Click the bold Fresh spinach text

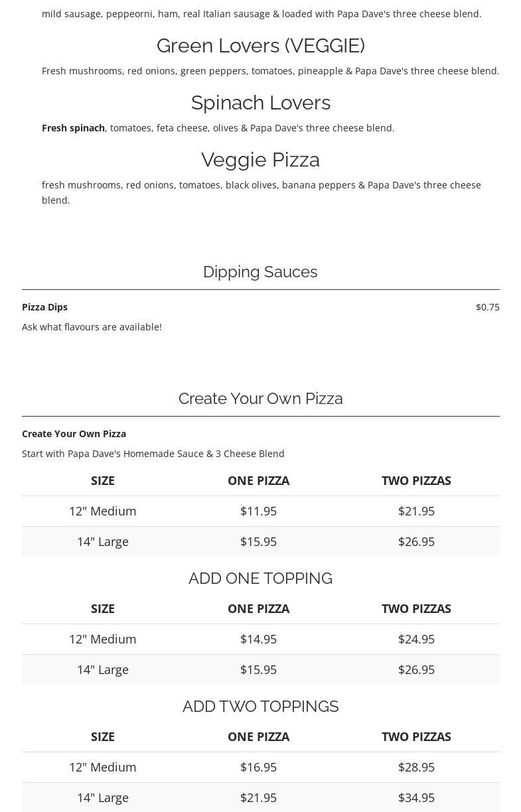pos(73,128)
